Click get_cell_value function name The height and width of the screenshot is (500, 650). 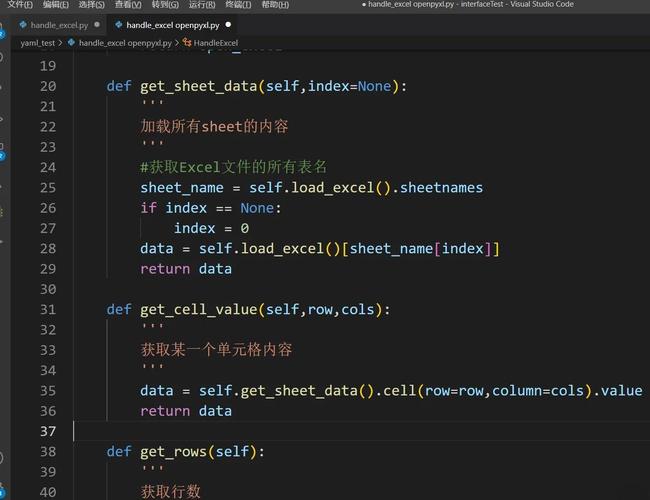point(199,310)
